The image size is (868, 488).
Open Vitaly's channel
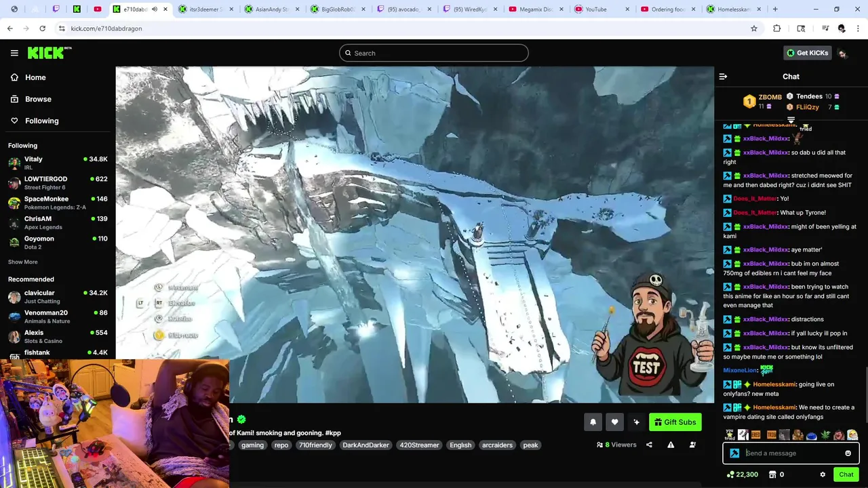[58, 163]
